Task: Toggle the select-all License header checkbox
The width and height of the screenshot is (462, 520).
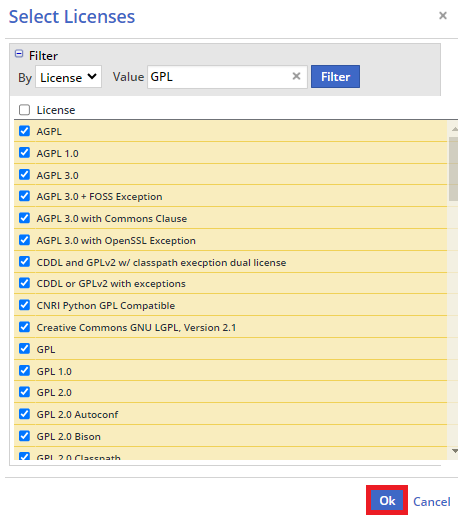Action: coord(24,110)
